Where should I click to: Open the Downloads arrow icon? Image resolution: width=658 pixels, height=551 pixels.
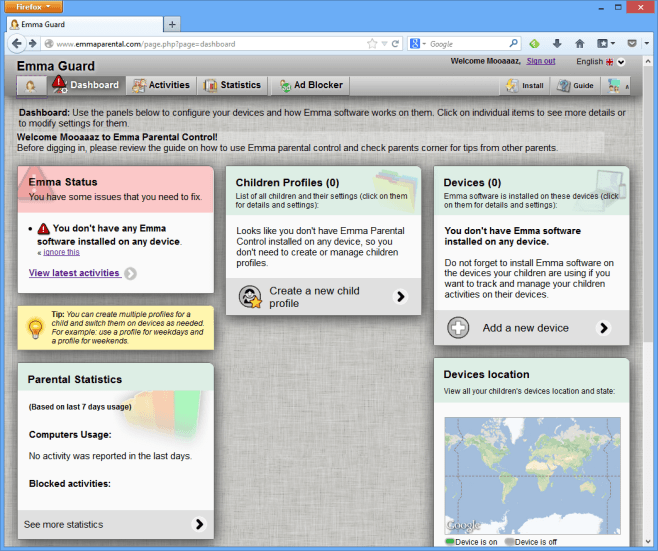(x=557, y=43)
